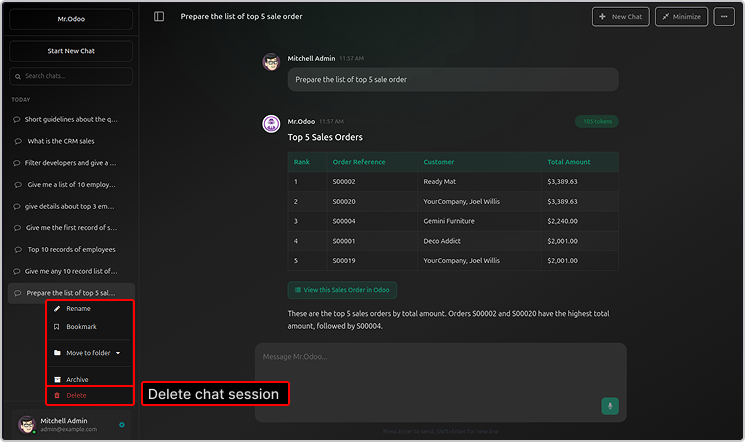The width and height of the screenshot is (745, 442).
Task: Archive the chat via the context menu
Action: [x=77, y=379]
